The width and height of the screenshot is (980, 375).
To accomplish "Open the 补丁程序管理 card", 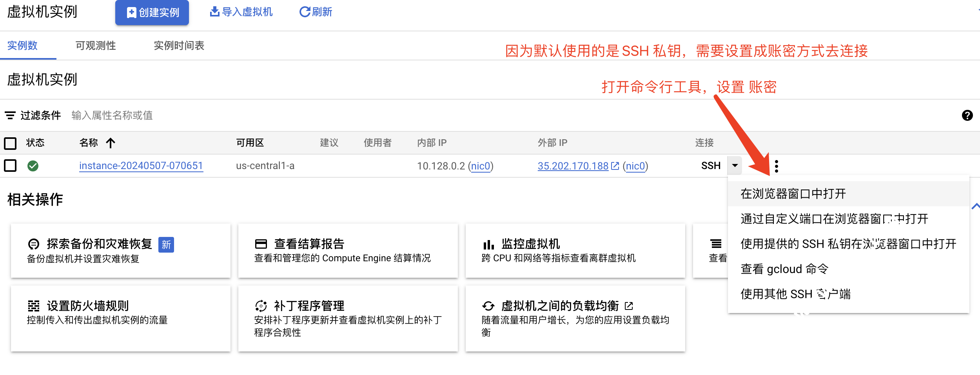I will (x=348, y=318).
